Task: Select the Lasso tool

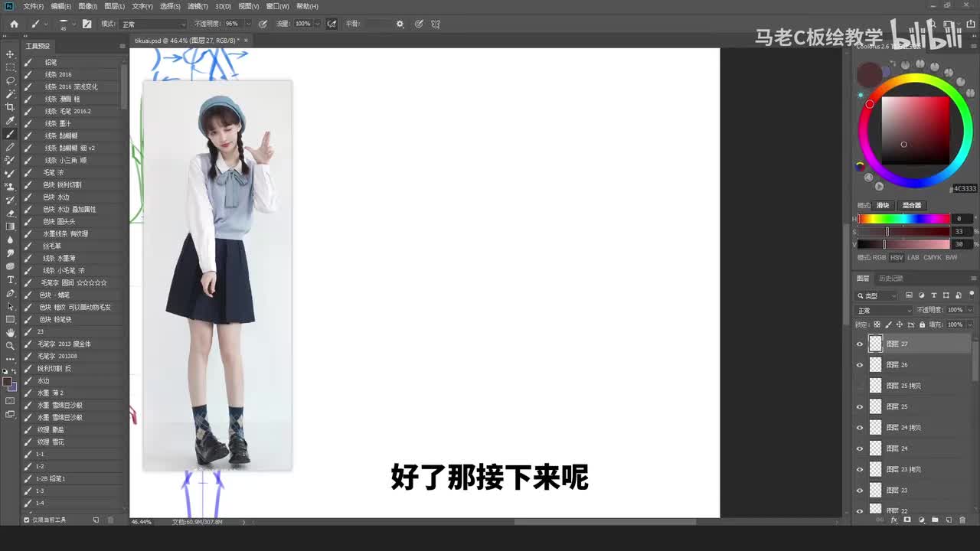Action: 10,80
